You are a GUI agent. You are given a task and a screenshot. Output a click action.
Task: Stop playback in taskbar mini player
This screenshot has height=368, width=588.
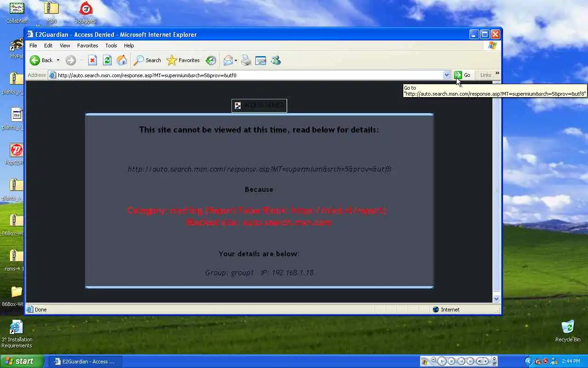coord(452,361)
